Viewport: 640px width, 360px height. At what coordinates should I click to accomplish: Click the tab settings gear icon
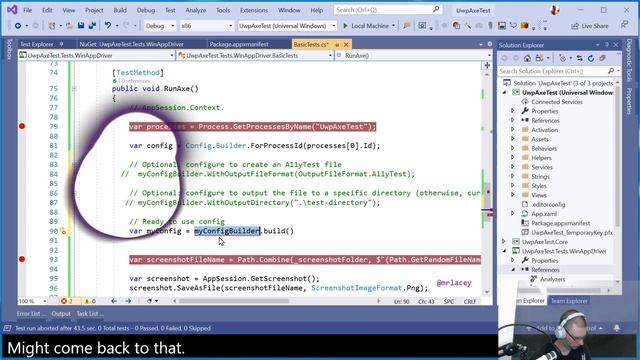click(x=490, y=44)
